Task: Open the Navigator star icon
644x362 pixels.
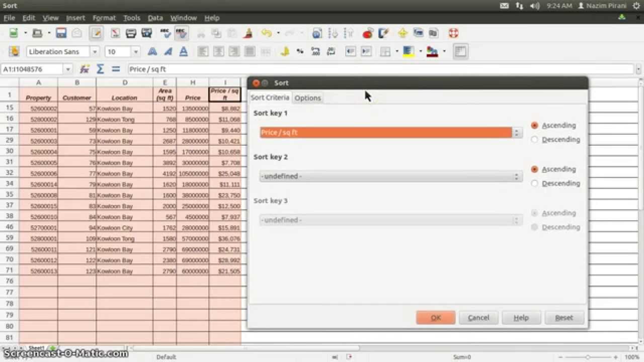Action: (403, 34)
